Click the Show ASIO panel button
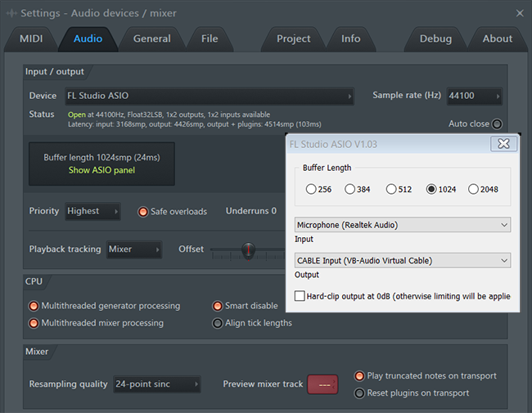 click(101, 170)
